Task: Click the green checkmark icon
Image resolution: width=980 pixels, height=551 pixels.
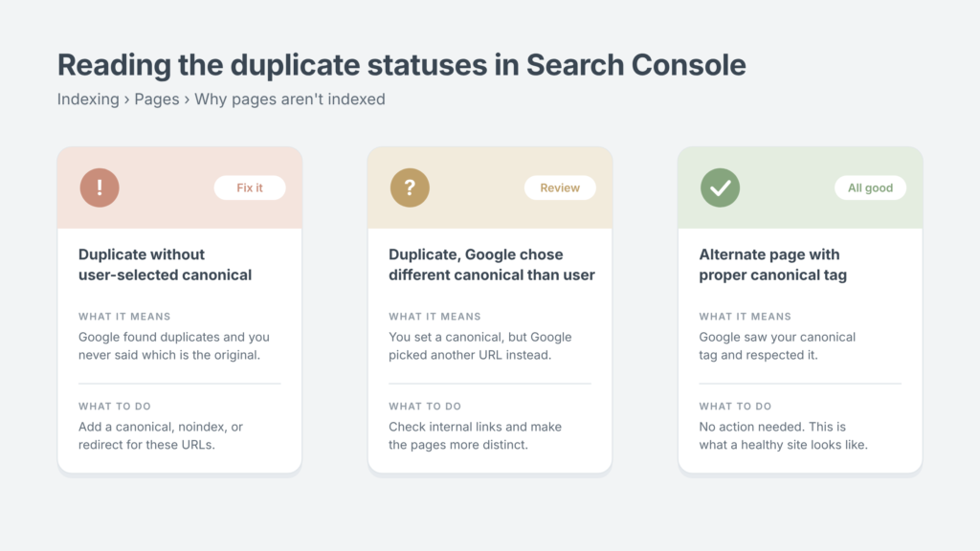Action: pyautogui.click(x=720, y=187)
